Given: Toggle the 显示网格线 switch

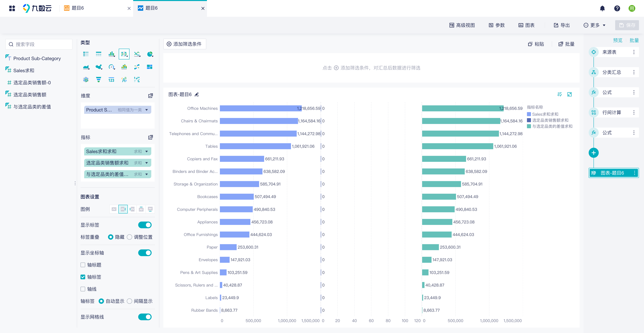Looking at the screenshot, I should tap(145, 317).
